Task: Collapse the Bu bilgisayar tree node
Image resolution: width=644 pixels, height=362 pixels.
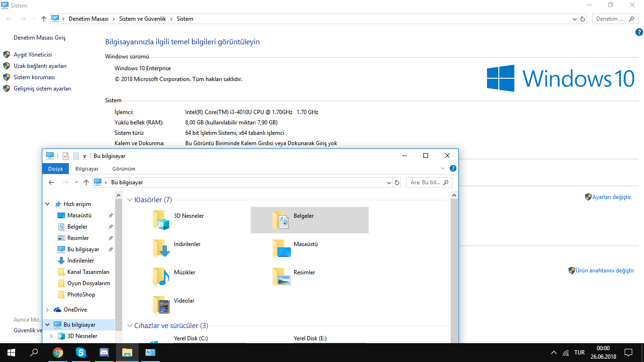Action: click(48, 325)
